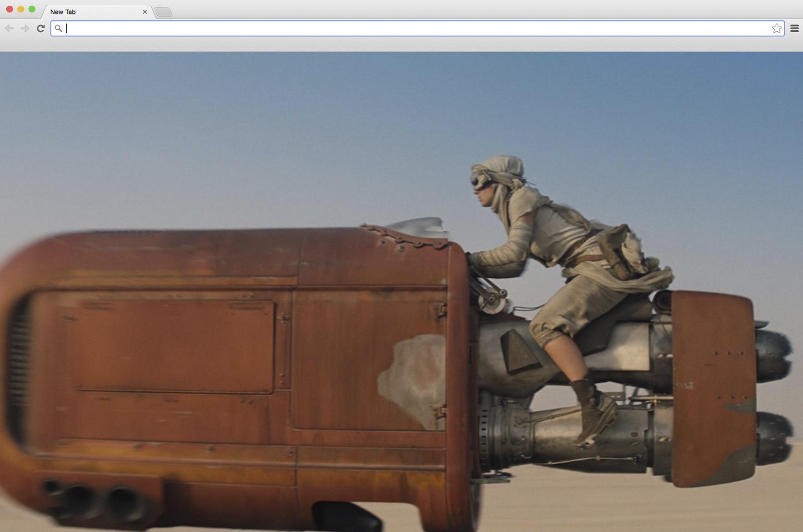
Task: Click the X to close the New Tab
Action: 144,12
